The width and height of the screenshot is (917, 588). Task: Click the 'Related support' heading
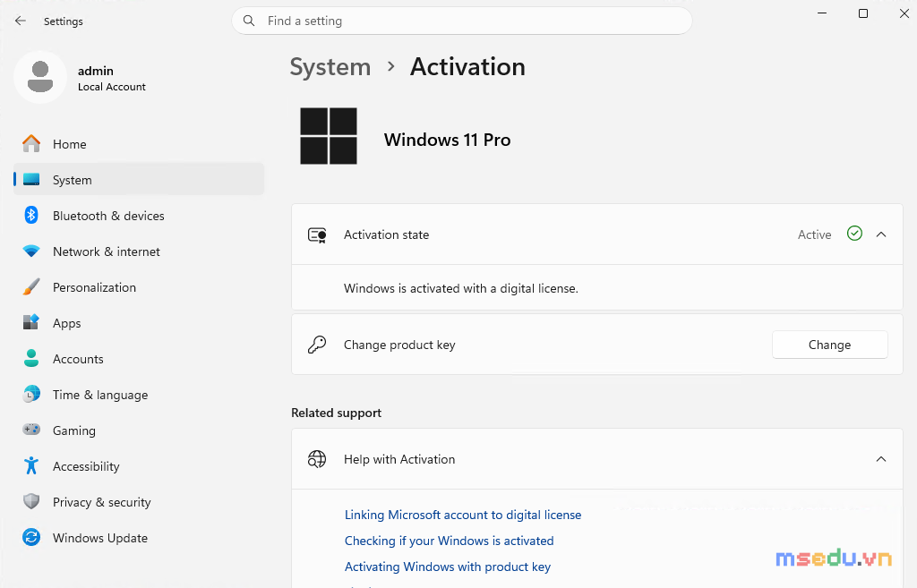337,413
